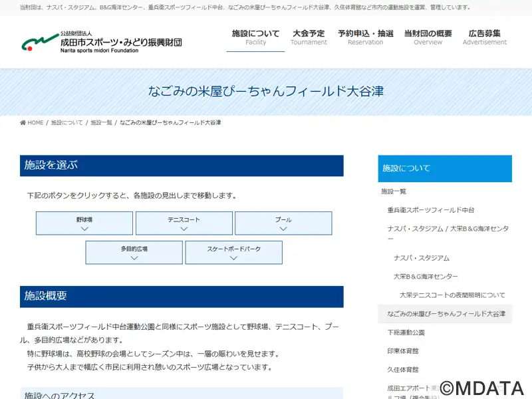
Task: Open 久住体育館 in the sidebar
Action: coord(403,370)
